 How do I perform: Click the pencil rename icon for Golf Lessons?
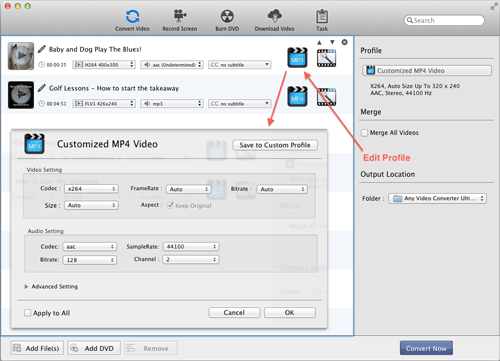42,88
